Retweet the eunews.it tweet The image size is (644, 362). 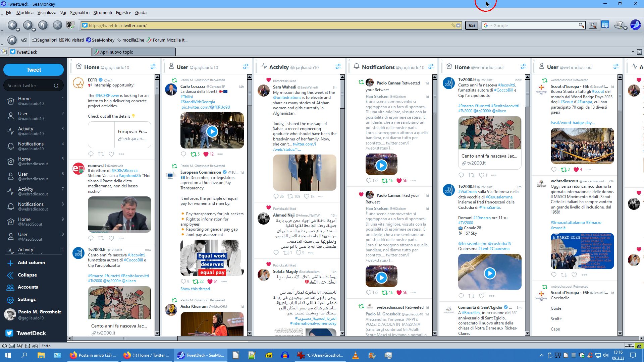coord(101,238)
